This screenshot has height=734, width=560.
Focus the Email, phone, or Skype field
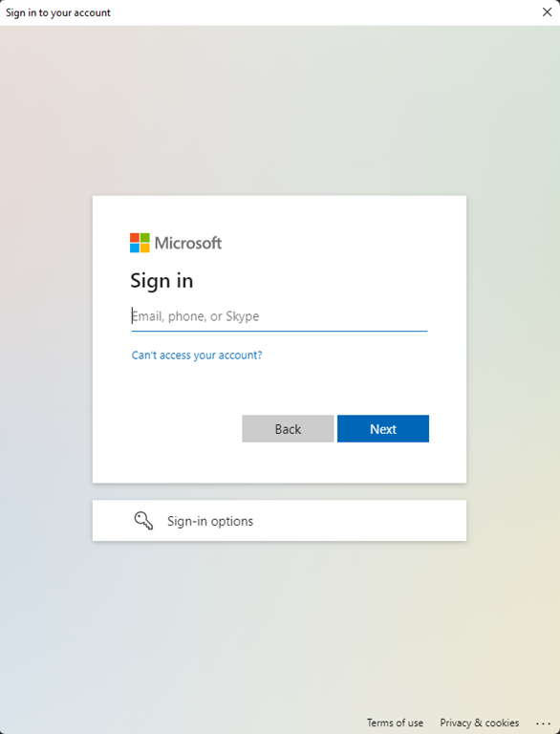279,316
